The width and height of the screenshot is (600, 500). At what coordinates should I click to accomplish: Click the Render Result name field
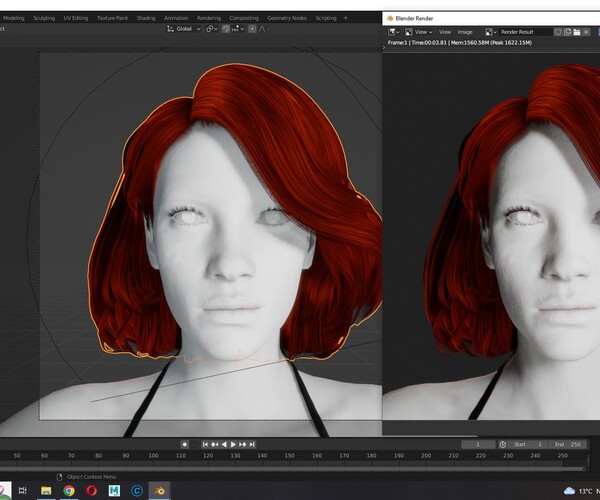tap(525, 32)
